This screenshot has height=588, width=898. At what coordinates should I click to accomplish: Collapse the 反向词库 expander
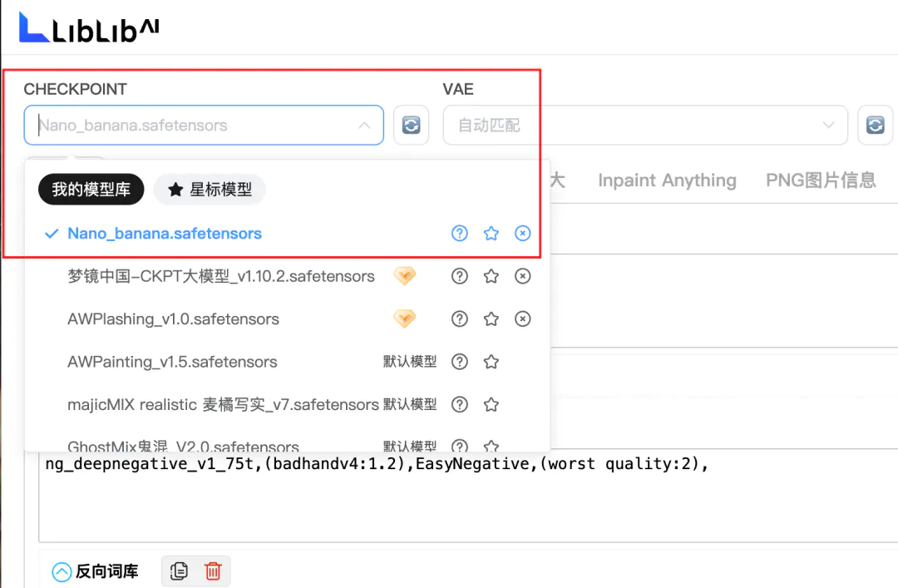[x=62, y=571]
